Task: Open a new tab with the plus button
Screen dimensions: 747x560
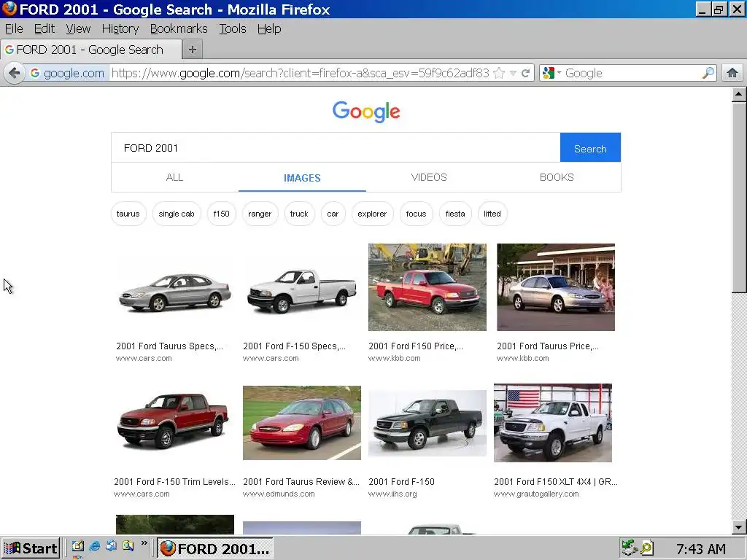Action: point(193,50)
